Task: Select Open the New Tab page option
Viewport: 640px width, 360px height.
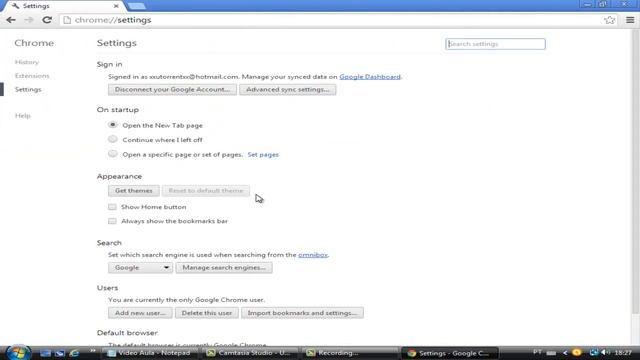Action: 113,125
